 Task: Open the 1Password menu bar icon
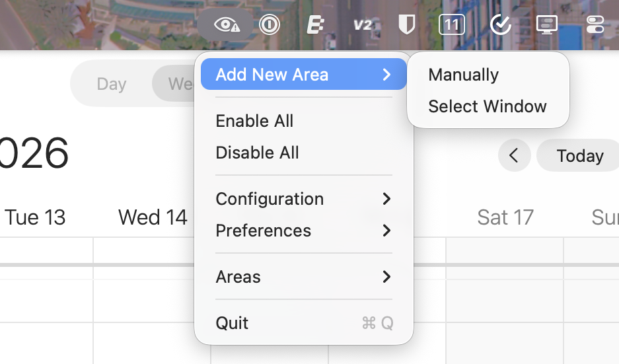pos(269,25)
